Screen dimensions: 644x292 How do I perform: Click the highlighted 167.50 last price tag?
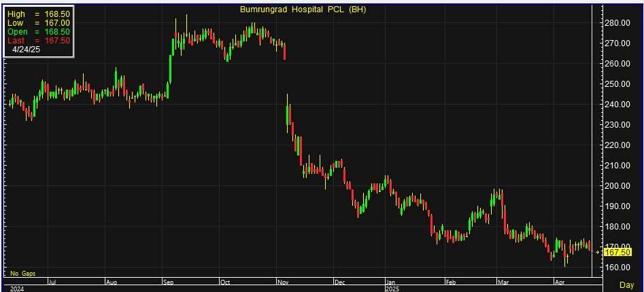click(617, 253)
